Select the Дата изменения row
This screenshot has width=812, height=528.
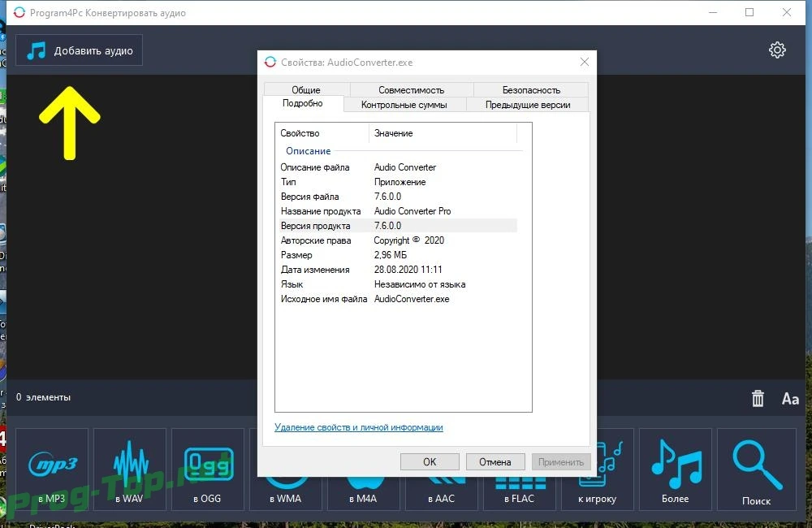click(x=398, y=270)
